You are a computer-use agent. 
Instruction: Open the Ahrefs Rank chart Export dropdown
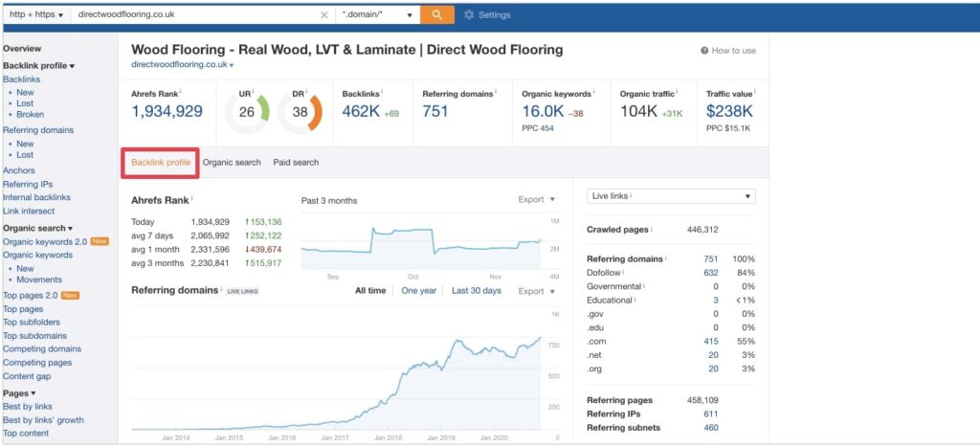click(536, 199)
